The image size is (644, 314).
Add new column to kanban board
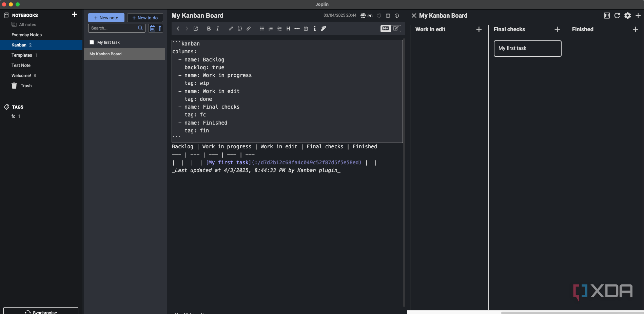tap(638, 16)
